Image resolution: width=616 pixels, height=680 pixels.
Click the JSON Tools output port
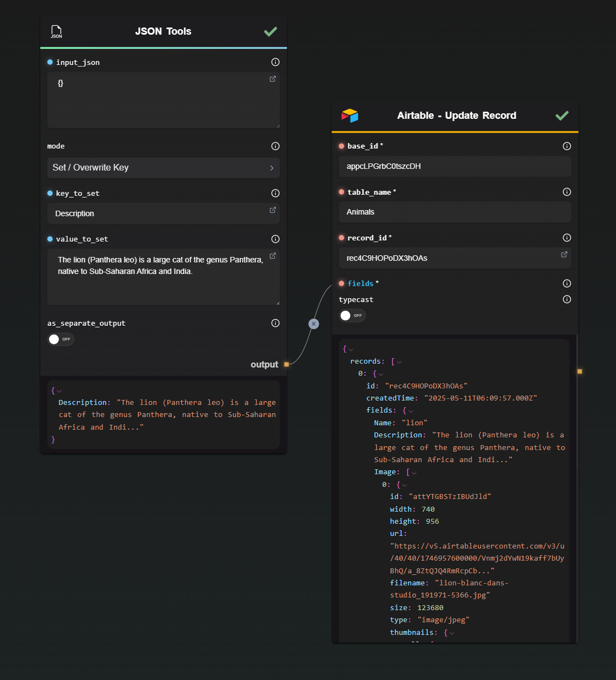286,364
